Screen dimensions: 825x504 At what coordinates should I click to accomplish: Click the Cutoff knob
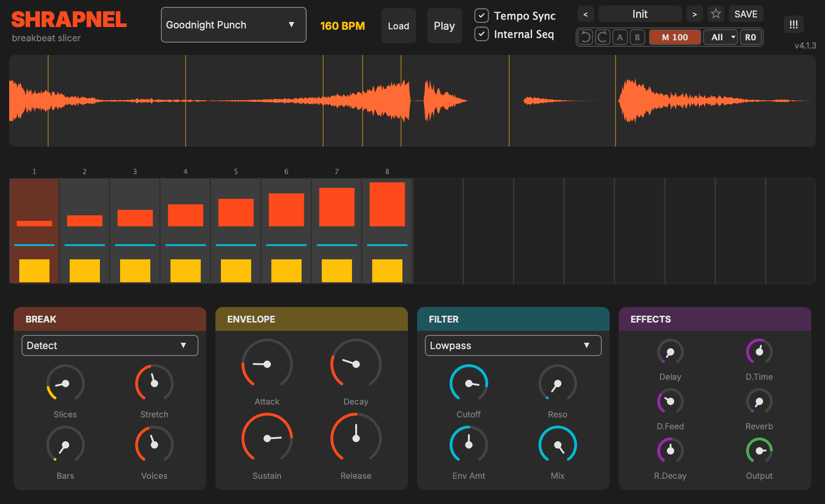click(469, 383)
